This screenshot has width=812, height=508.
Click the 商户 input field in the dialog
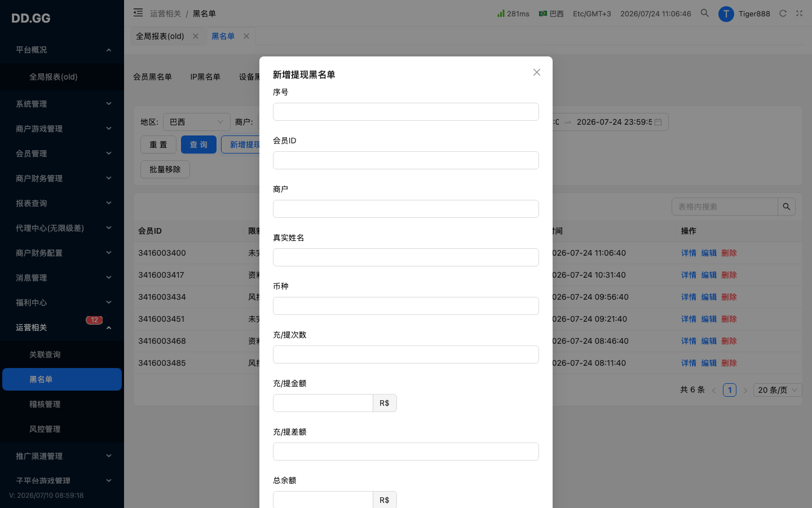coord(406,209)
